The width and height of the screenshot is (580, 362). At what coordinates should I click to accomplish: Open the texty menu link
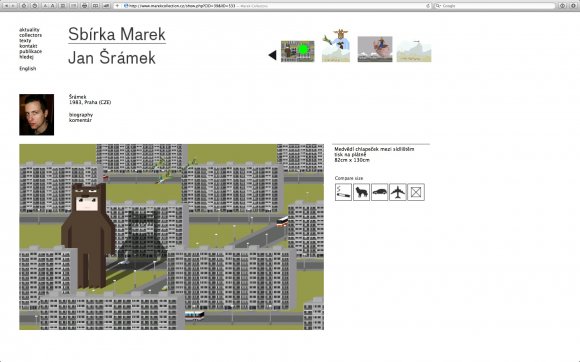[x=25, y=41]
